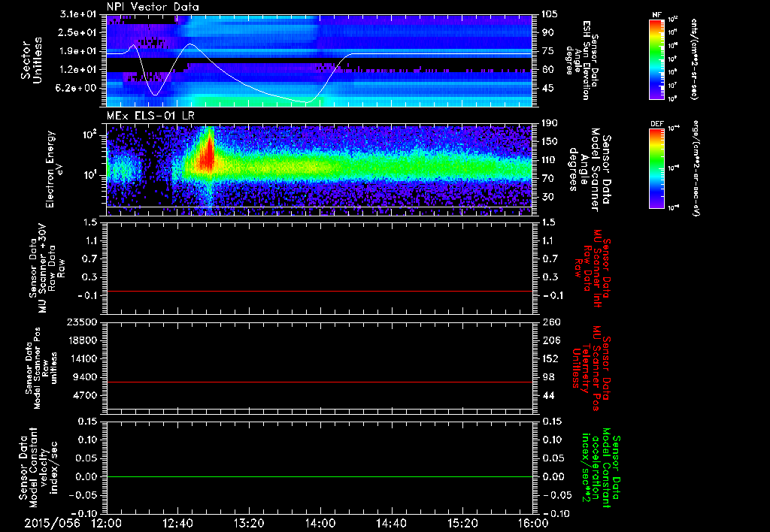Click the "70" scanner angle tick value
The width and height of the screenshot is (770, 532).
click(547, 179)
